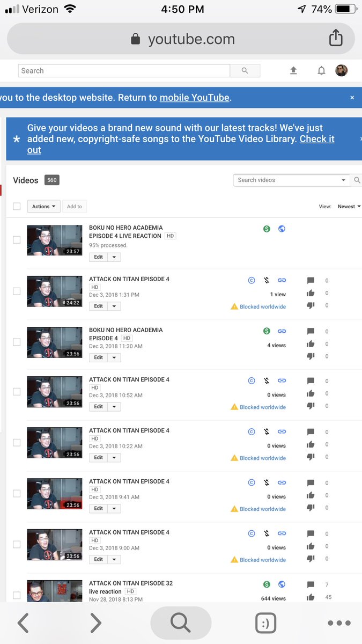Click the Add to button

[75, 207]
